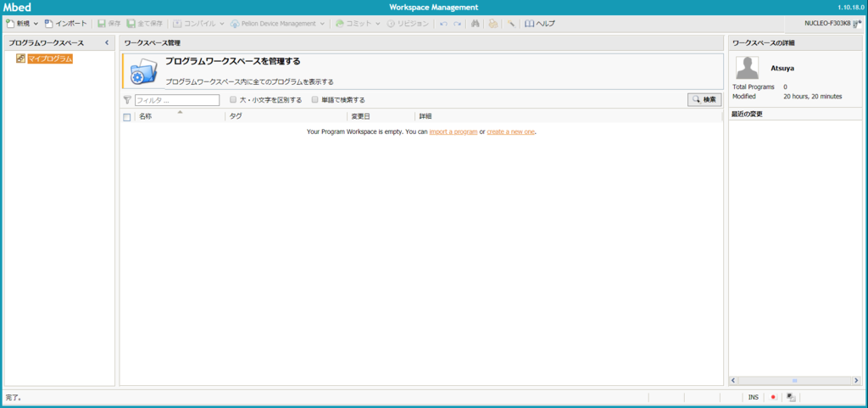The image size is (868, 408).
Task: Click the horizontal scrollbar thumb in details panel
Action: (795, 381)
